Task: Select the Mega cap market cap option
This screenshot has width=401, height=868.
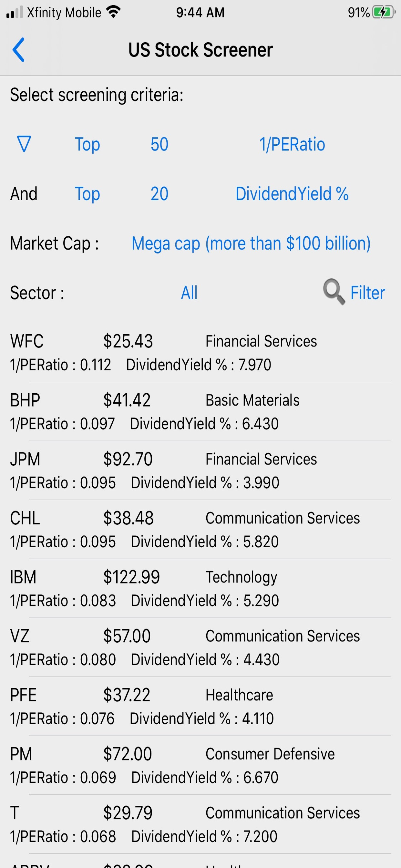Action: 251,243
